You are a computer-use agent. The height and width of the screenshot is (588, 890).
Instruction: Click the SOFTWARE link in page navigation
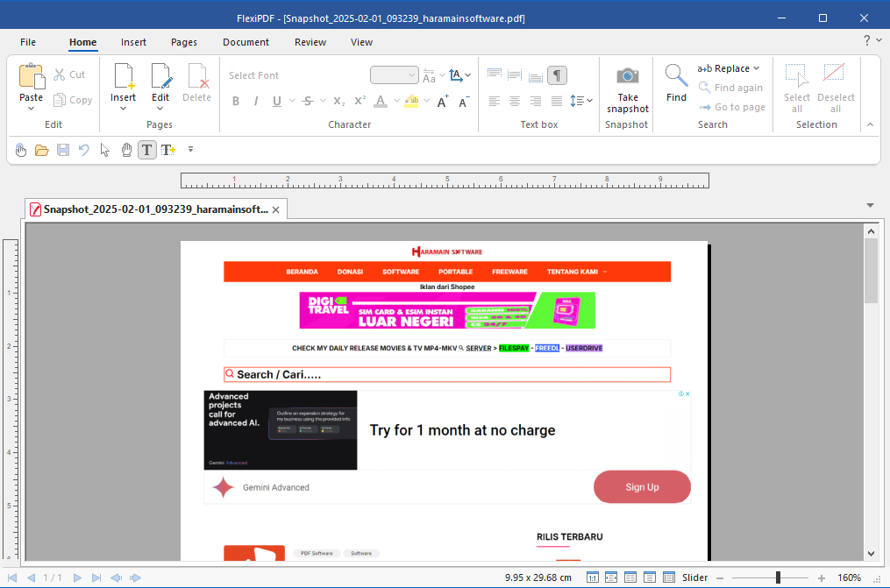tap(401, 272)
